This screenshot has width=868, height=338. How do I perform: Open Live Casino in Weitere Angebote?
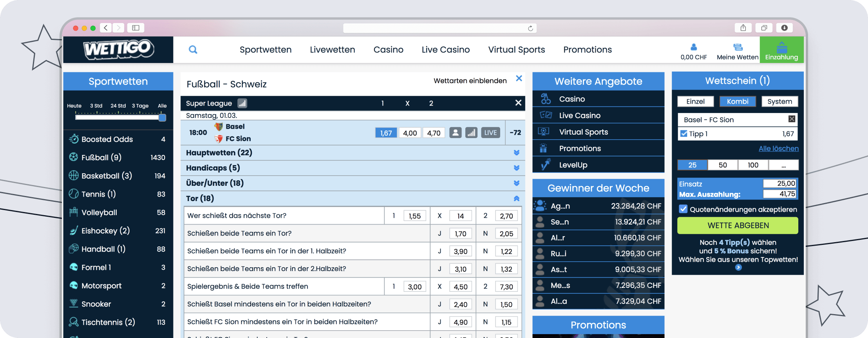click(x=598, y=115)
